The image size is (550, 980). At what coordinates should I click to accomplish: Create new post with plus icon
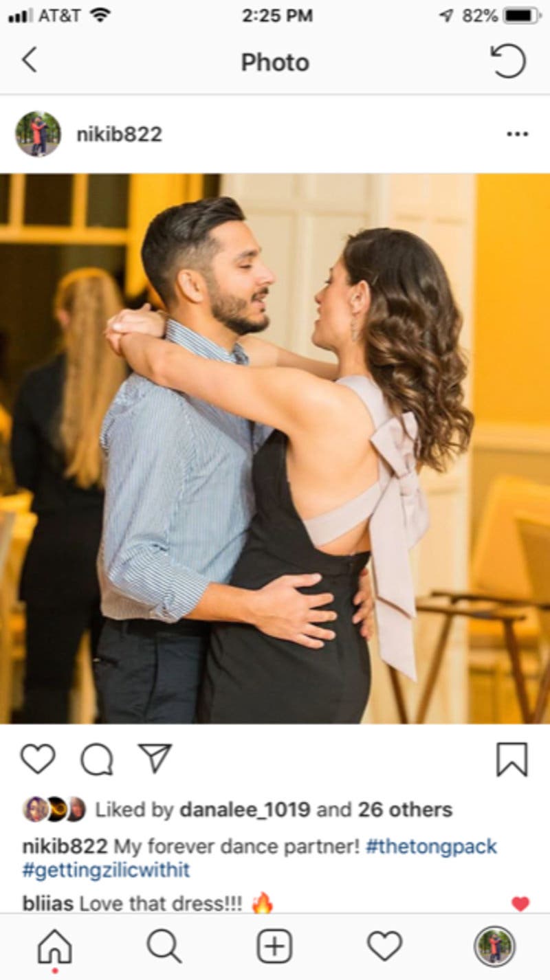tap(274, 946)
